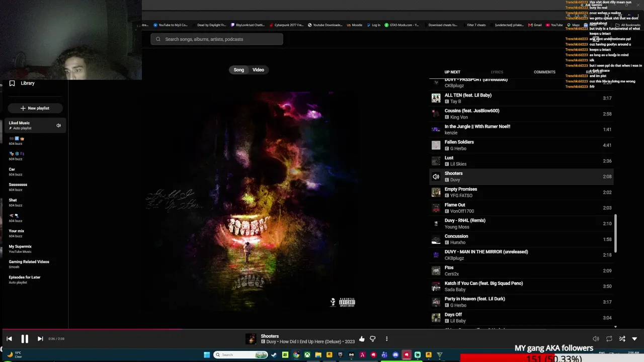Open the Lyrics tab
The height and width of the screenshot is (362, 644).
pyautogui.click(x=497, y=72)
